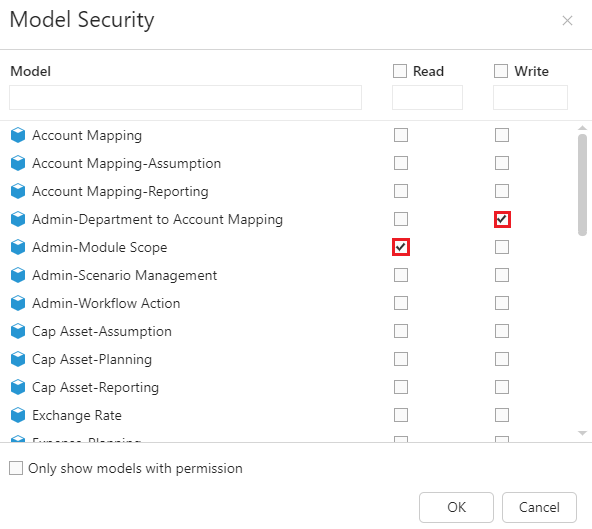Enable Read for Admin-Scenario Management

pos(401,275)
